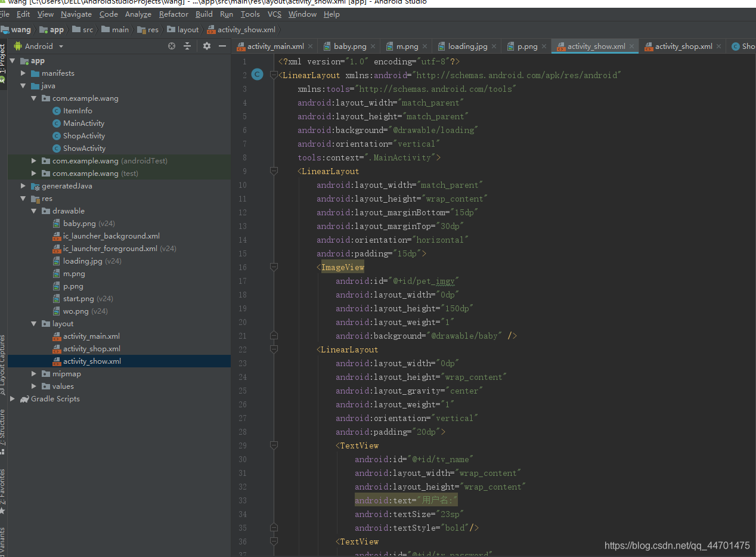The height and width of the screenshot is (557, 756).
Task: Expand the manifests folder
Action: [23, 73]
